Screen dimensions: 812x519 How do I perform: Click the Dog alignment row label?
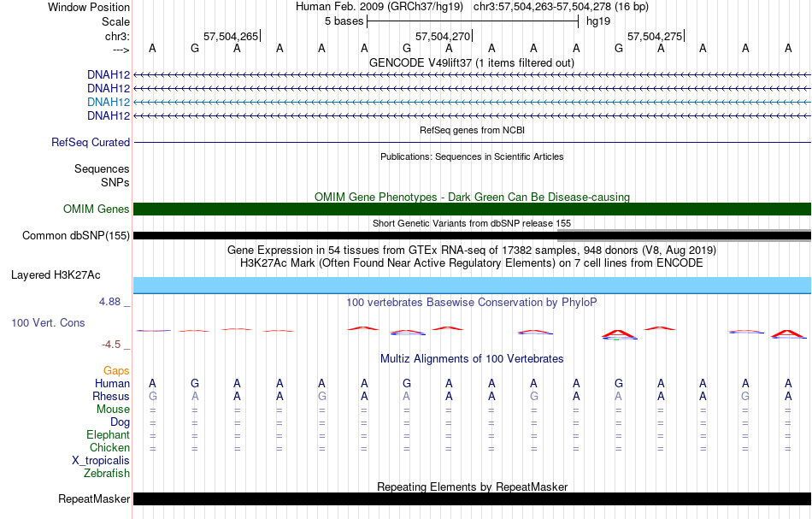tap(120, 422)
